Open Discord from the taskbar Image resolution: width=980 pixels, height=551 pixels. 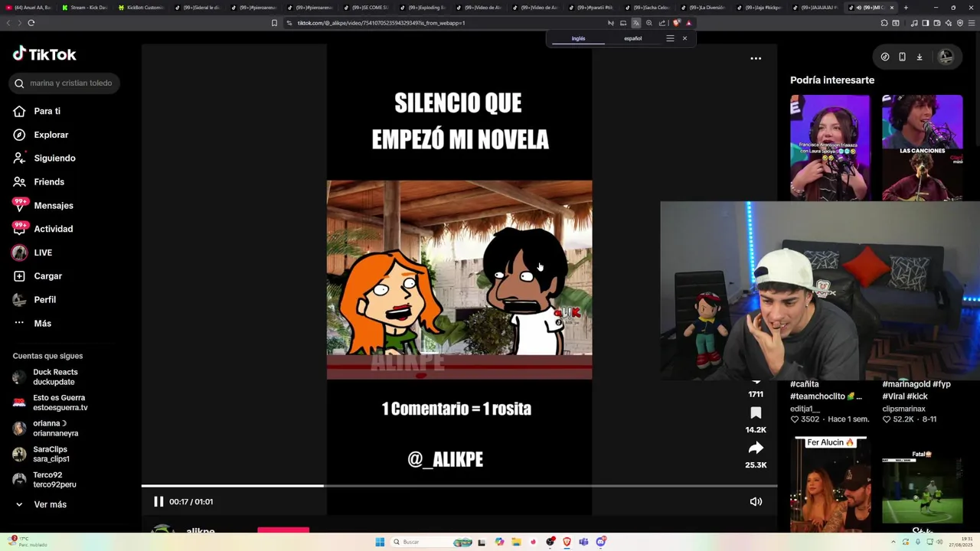click(601, 542)
